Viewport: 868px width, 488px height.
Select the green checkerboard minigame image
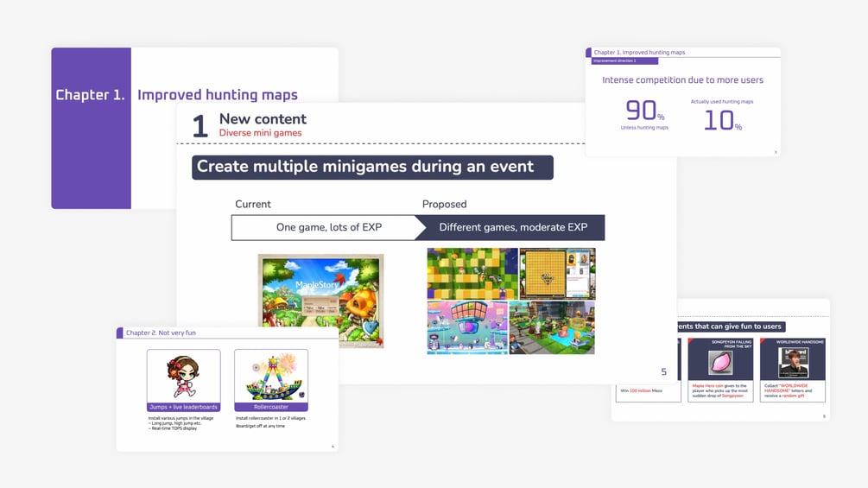pyautogui.click(x=472, y=273)
